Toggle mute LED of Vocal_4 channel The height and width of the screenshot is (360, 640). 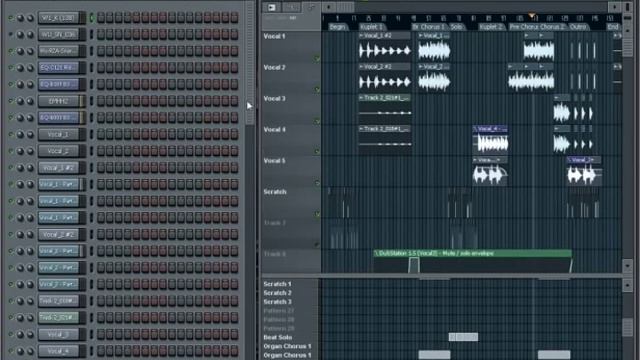11,351
